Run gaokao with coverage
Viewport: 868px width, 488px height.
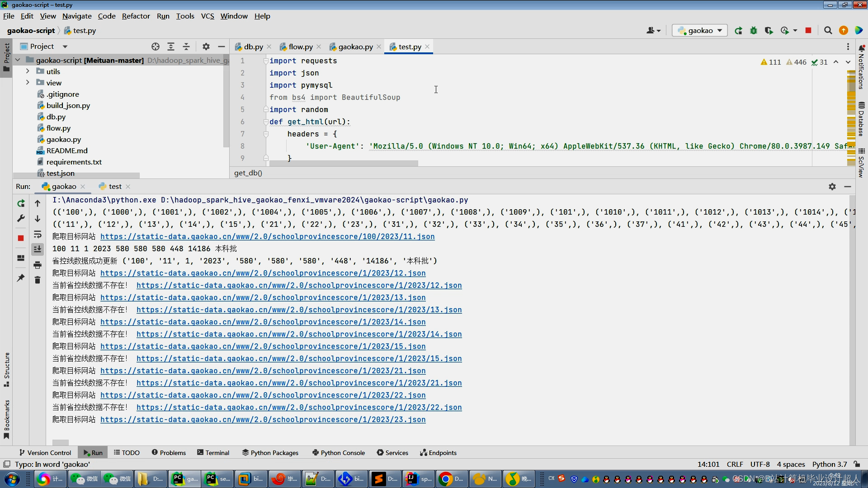pyautogui.click(x=769, y=31)
